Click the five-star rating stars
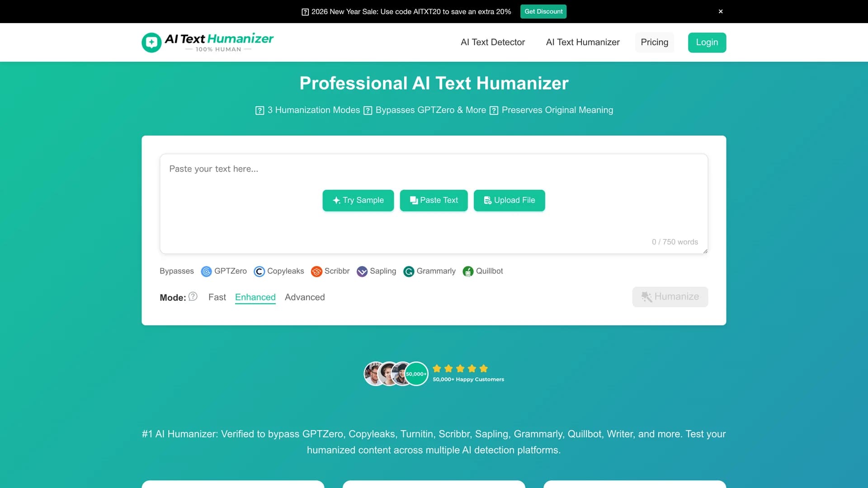Screen dimensions: 868x488 pyautogui.click(x=460, y=368)
